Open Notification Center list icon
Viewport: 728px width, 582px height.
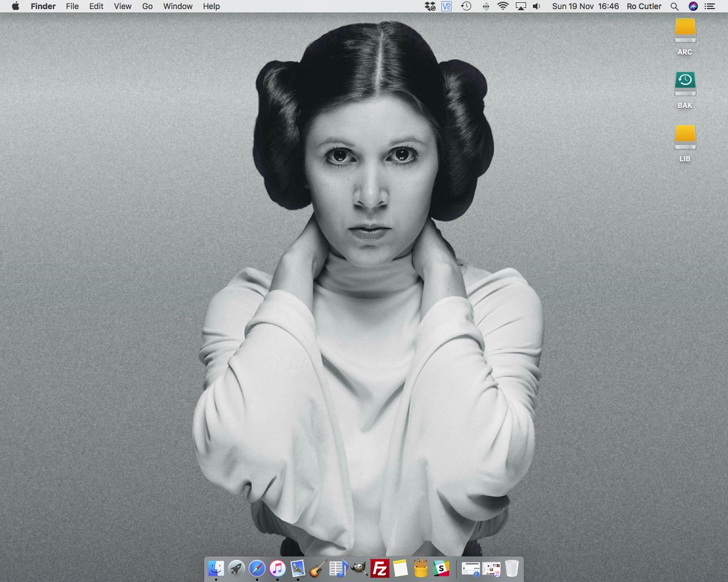[709, 6]
